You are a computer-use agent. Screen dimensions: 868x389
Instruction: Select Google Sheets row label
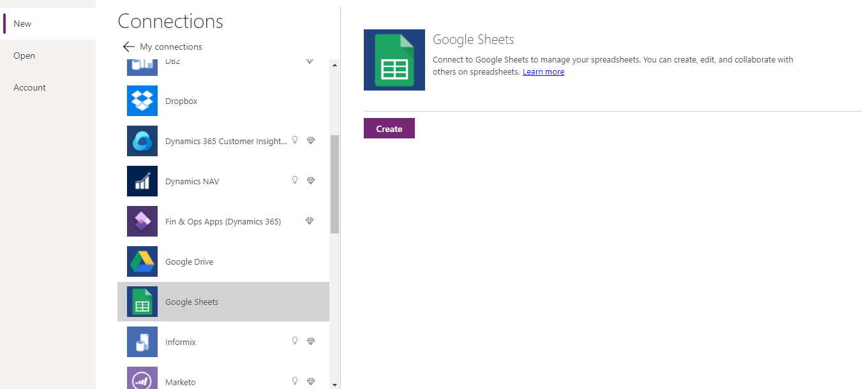191,302
